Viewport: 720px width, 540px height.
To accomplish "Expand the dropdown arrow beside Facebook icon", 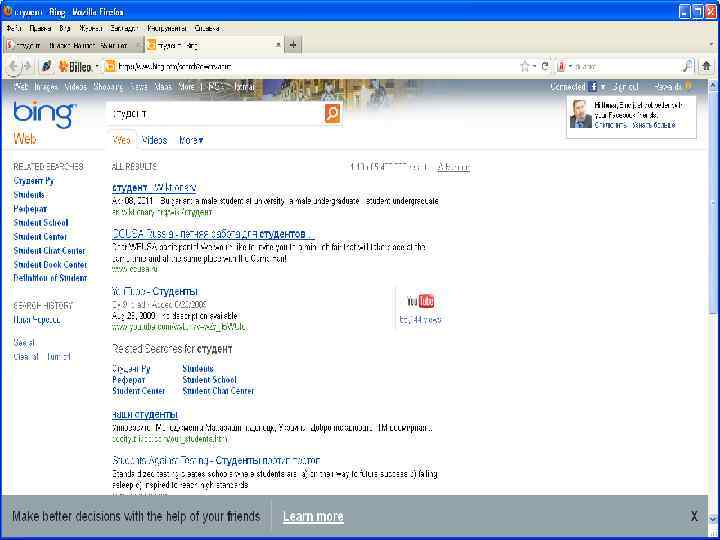I will coord(603,86).
